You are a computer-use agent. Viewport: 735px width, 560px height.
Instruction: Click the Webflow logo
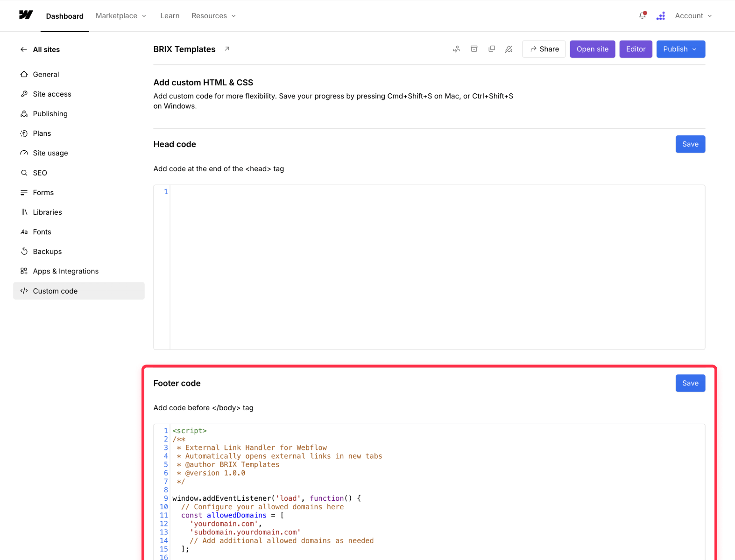26,15
